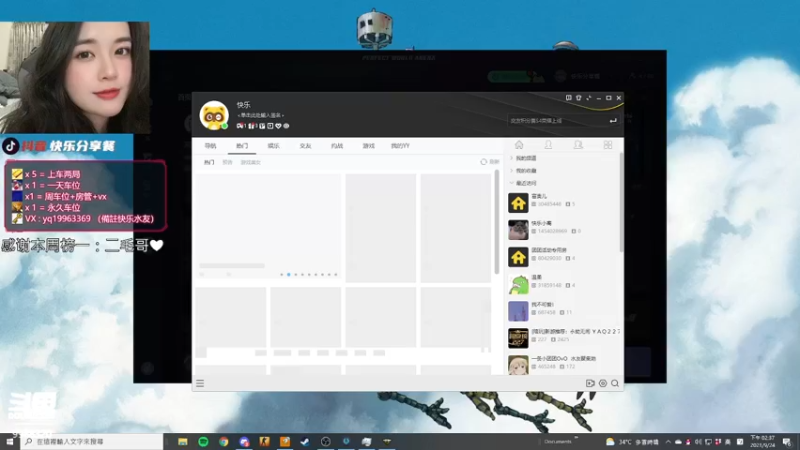800x450 pixels.
Task: Click the mini-mode arrows icon in title bar
Action: click(x=589, y=97)
